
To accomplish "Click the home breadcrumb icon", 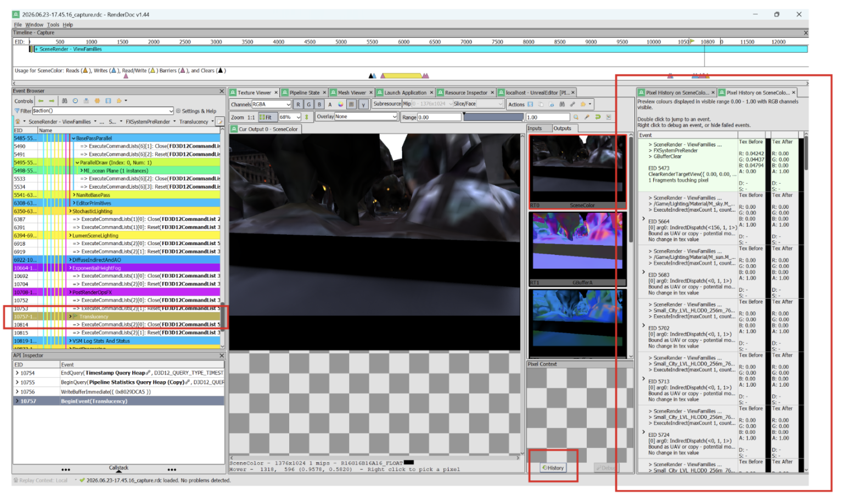I will 18,122.
